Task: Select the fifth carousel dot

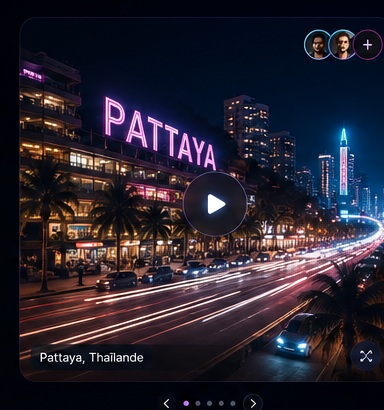Action: [x=233, y=403]
